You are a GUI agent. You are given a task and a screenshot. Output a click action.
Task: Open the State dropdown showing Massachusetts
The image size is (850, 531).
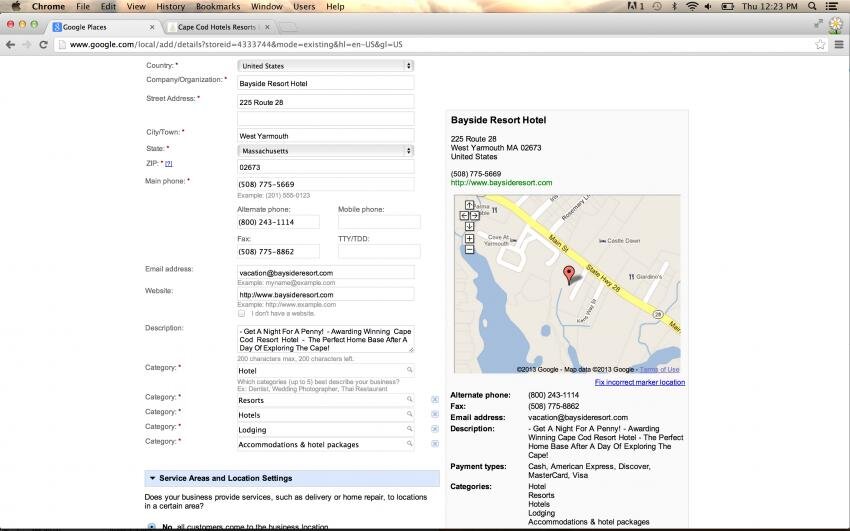click(325, 151)
